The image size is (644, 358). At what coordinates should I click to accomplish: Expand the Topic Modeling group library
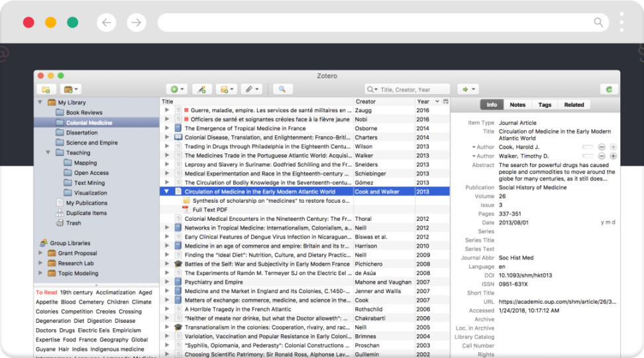pos(40,273)
